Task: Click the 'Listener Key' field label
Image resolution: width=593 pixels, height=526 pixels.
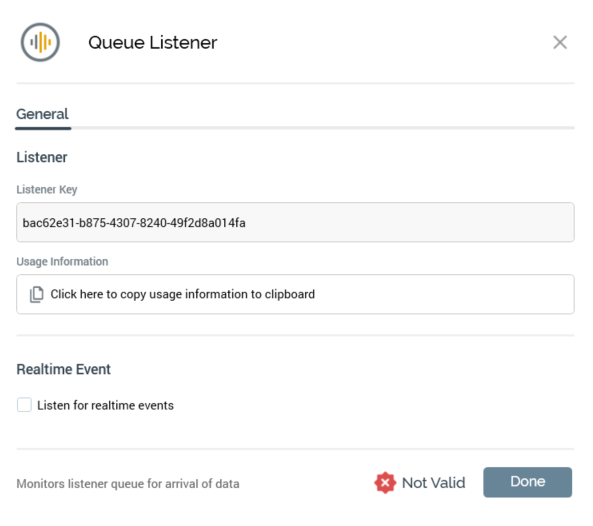Action: point(47,189)
